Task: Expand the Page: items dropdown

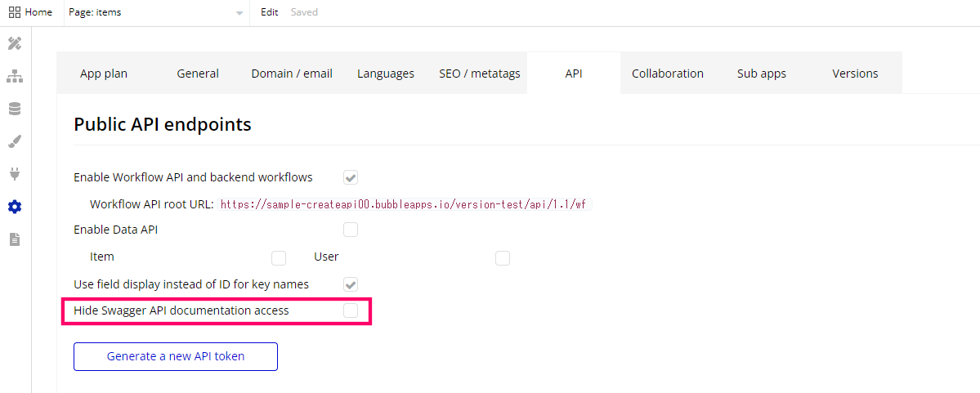Action: coord(156,12)
